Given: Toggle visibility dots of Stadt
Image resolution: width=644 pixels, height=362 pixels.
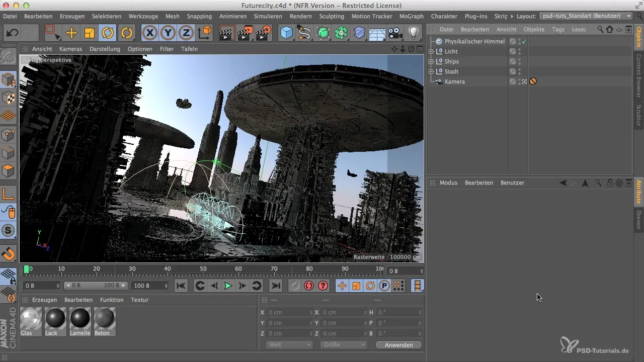Looking at the screenshot, I should [519, 71].
